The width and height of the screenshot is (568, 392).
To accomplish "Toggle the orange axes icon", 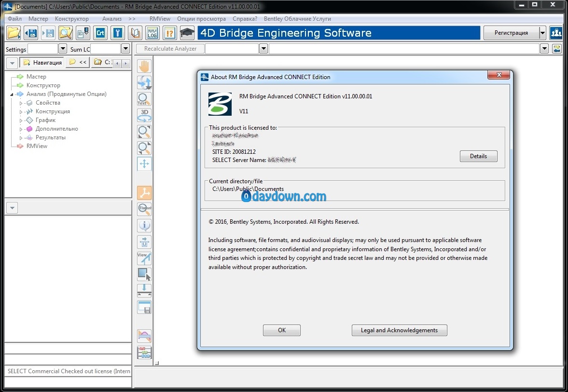I will 144,193.
